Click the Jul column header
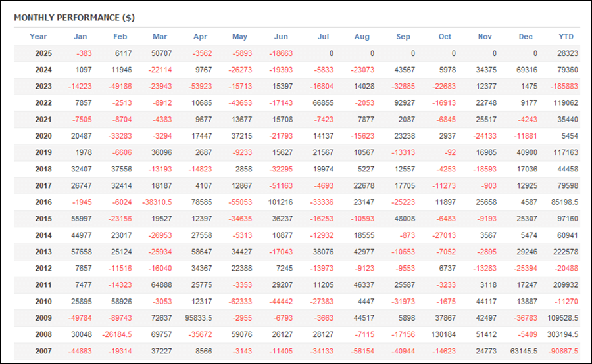592x364 pixels. [x=323, y=37]
